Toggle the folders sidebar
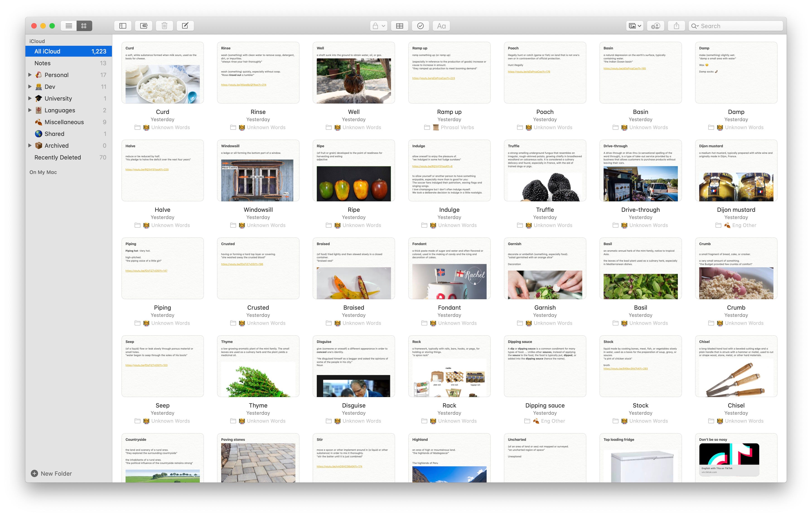Image resolution: width=812 pixels, height=516 pixels. pyautogui.click(x=123, y=26)
